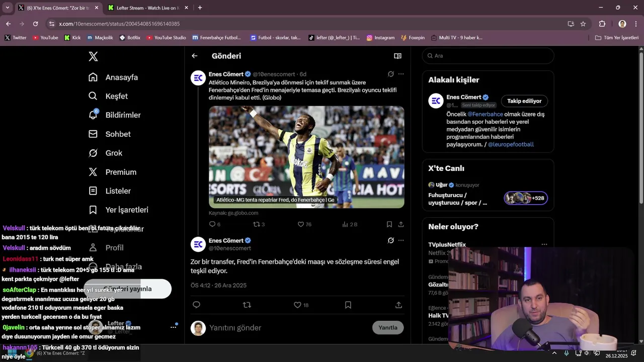Open @Fenerbahce mention link

(x=485, y=114)
